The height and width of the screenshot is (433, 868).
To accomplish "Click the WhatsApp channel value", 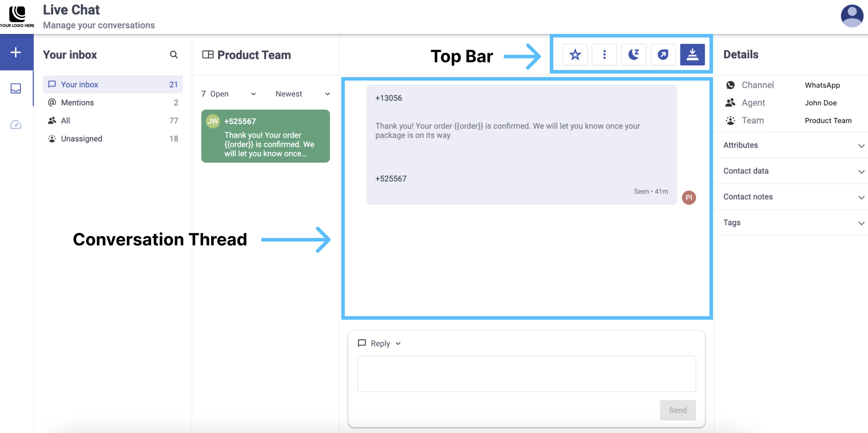I will point(822,85).
